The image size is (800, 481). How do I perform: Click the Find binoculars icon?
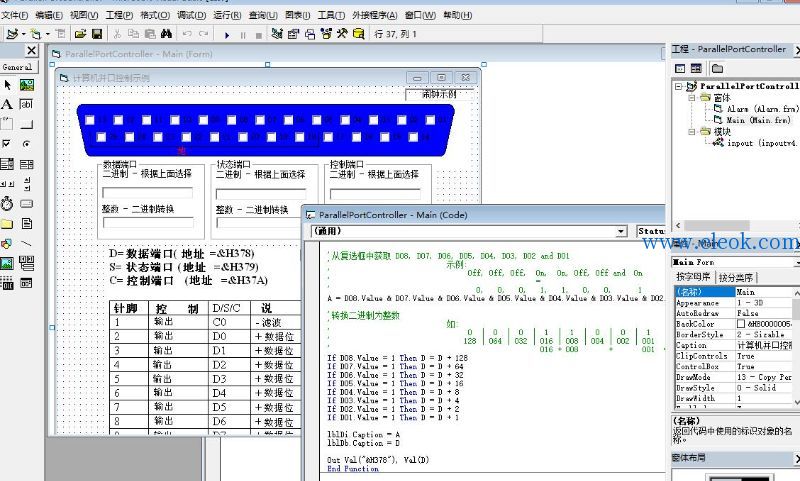[166, 34]
